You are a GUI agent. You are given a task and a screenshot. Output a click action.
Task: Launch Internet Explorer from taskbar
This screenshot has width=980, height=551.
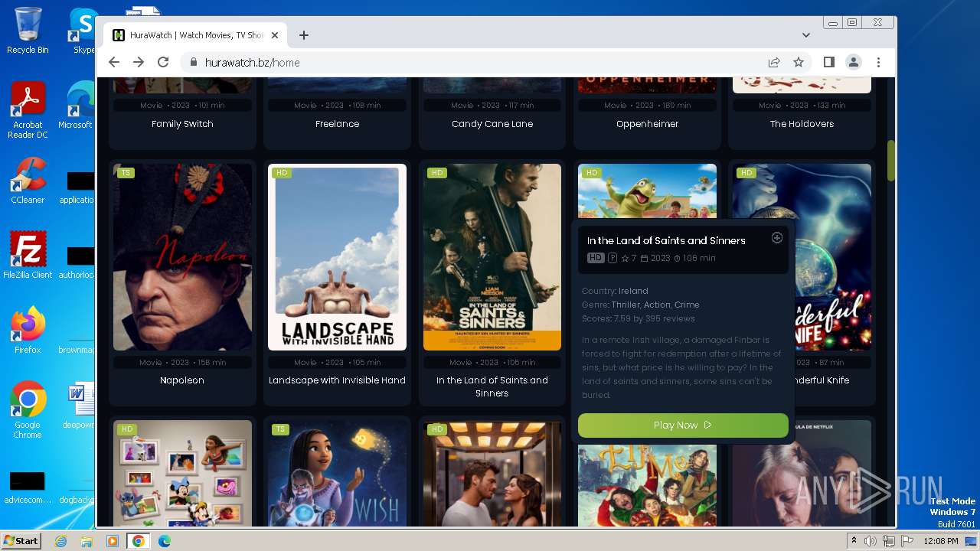click(x=61, y=541)
